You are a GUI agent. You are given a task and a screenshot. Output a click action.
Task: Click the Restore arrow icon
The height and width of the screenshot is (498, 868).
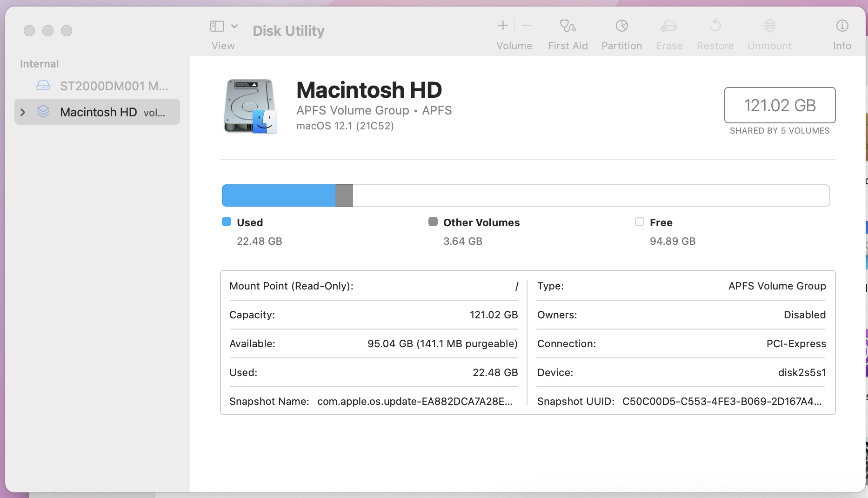pos(715,26)
